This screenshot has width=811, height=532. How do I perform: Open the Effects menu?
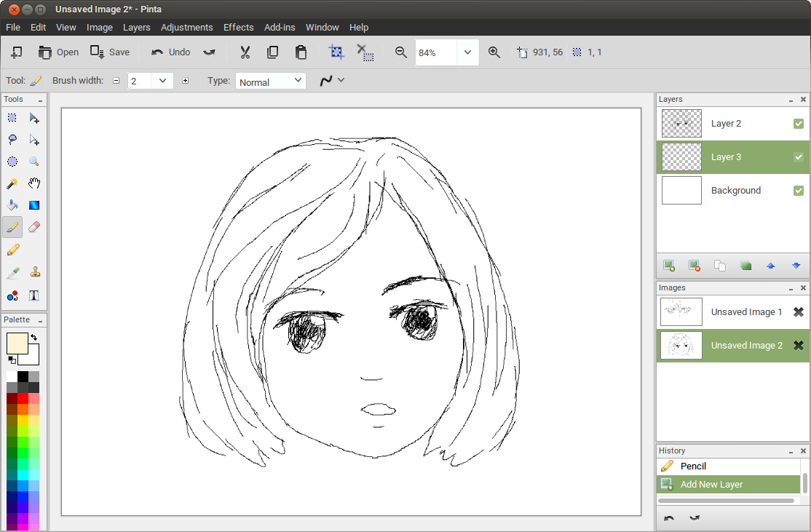pyautogui.click(x=238, y=27)
